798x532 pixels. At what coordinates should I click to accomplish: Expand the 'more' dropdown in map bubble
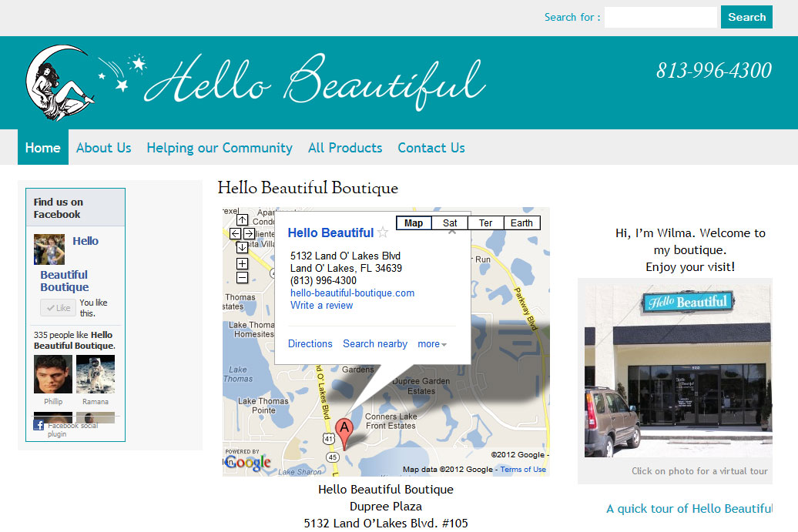point(432,344)
